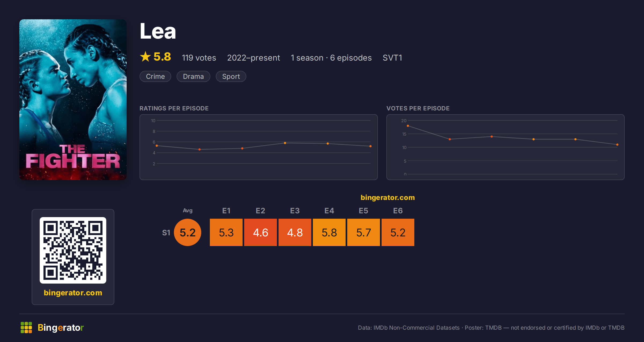Select episode E4 rating tile 5.8
Image resolution: width=644 pixels, height=342 pixels.
(329, 232)
